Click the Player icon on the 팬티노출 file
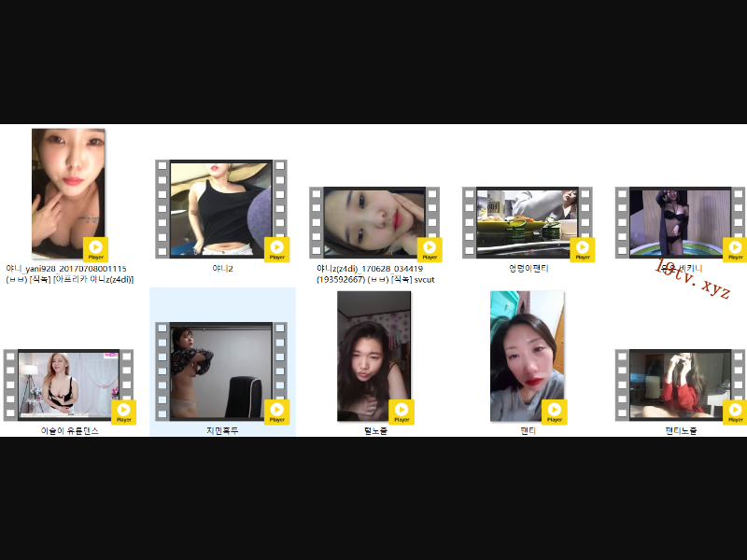The height and width of the screenshot is (560, 747). pyautogui.click(x=735, y=412)
